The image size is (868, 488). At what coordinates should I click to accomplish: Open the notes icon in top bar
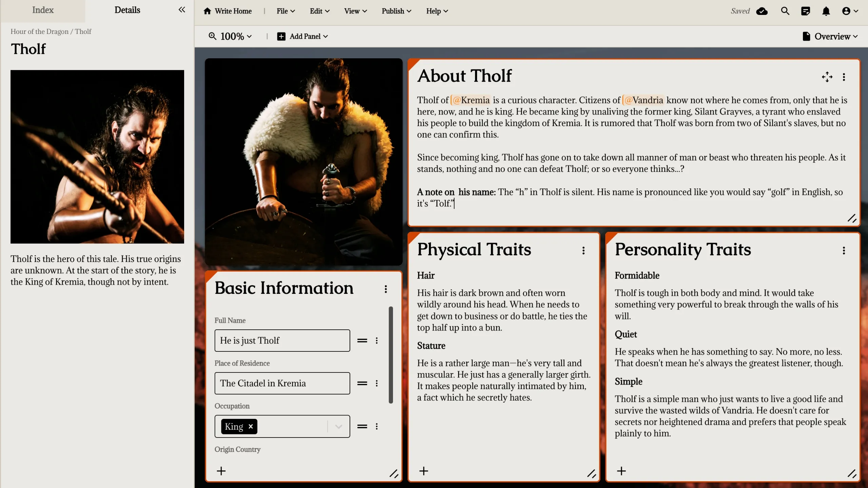[806, 11]
